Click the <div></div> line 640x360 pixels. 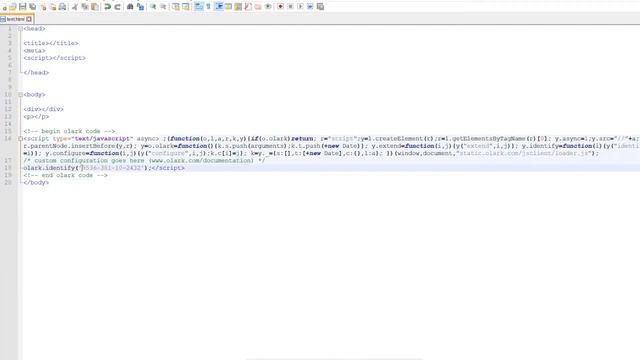(44, 109)
